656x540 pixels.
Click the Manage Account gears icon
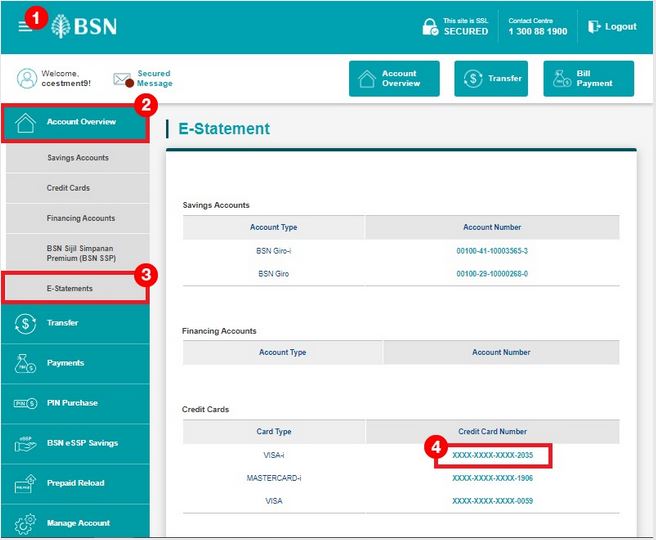tap(25, 524)
